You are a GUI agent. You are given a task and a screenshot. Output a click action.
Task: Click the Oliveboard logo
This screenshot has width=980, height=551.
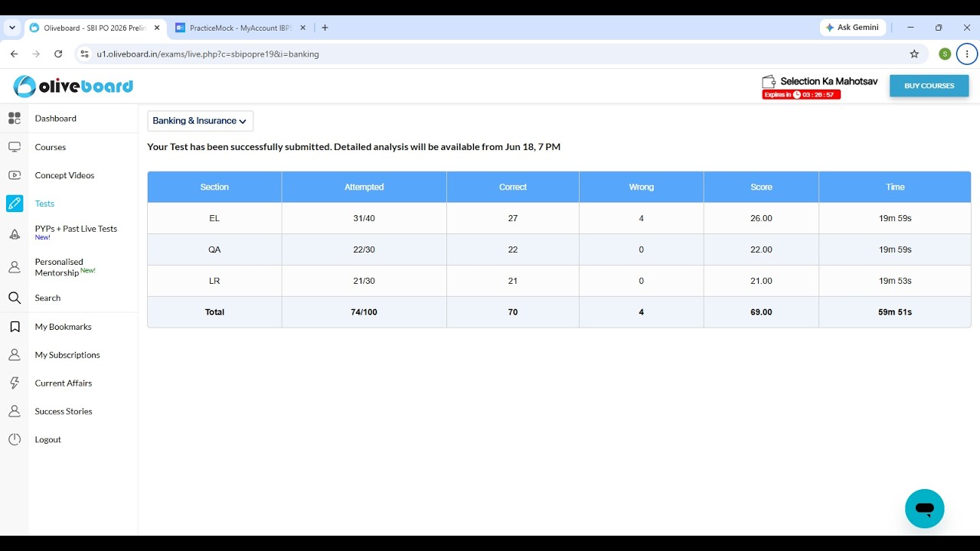(x=73, y=86)
